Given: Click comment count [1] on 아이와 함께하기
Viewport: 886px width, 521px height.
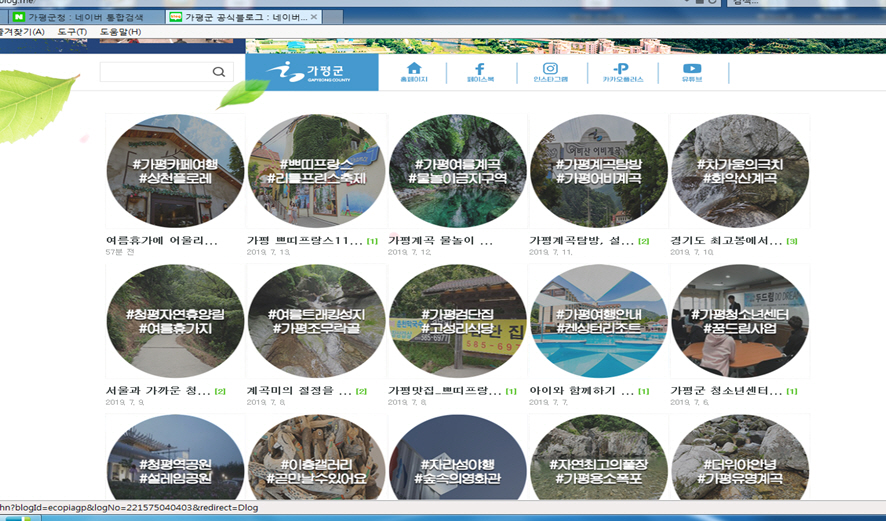Looking at the screenshot, I should click(644, 391).
